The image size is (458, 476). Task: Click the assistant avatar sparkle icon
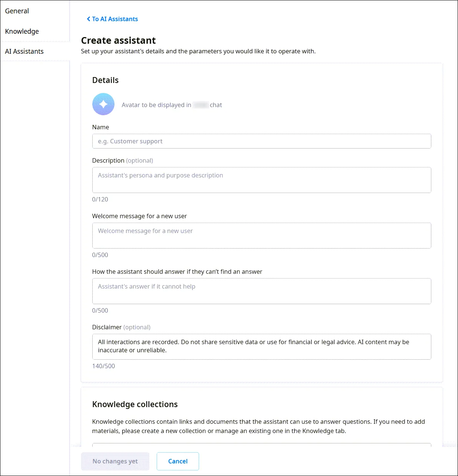click(x=103, y=104)
